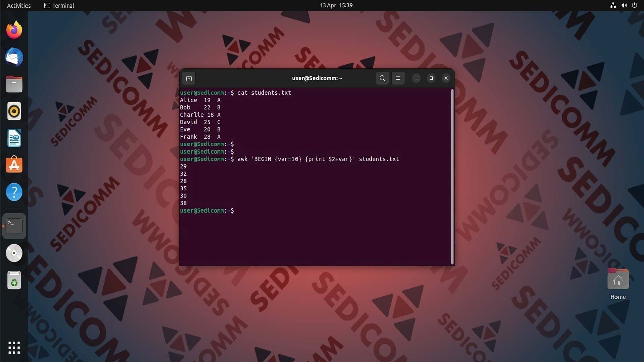Click the output value 38
Screen dimensions: 644x362
[x=183, y=203]
